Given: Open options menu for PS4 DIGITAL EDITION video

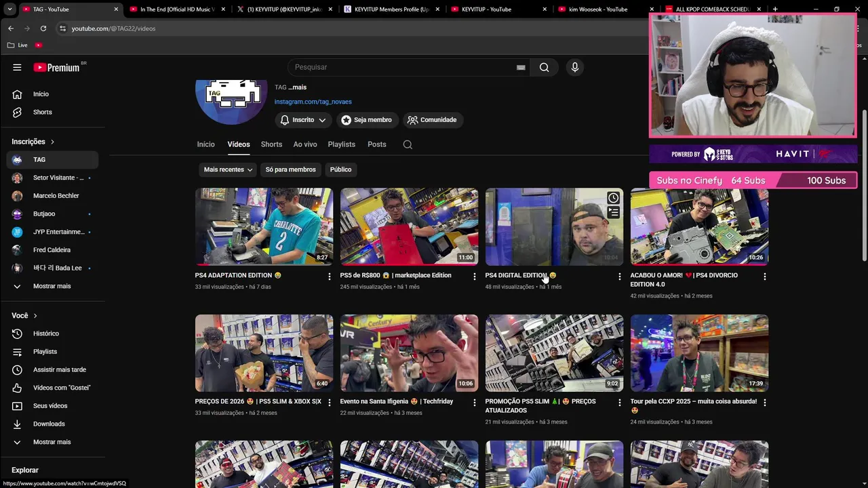Looking at the screenshot, I should click(x=619, y=277).
